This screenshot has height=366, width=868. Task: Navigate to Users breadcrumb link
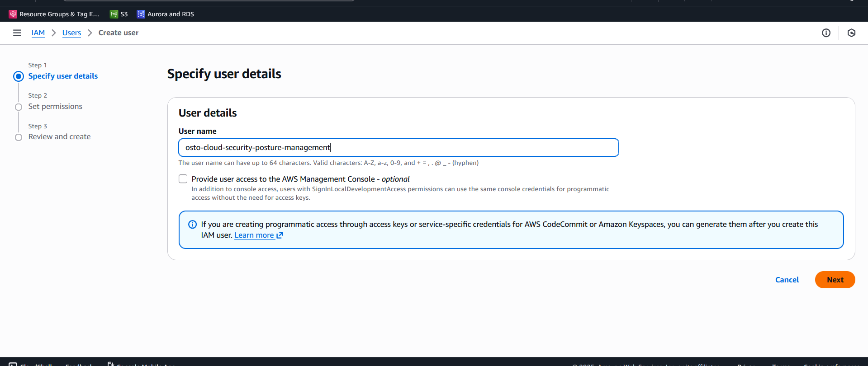[x=71, y=33]
